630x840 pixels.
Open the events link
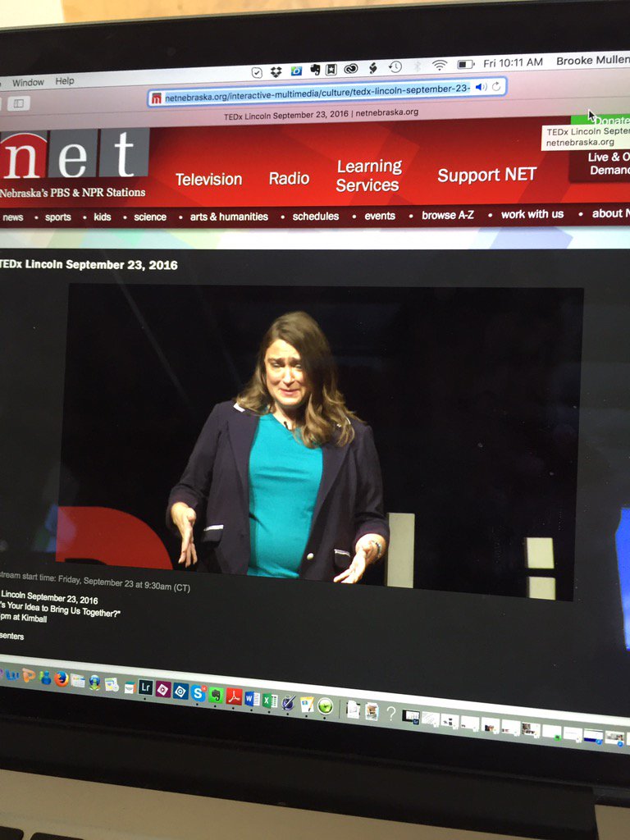point(380,216)
